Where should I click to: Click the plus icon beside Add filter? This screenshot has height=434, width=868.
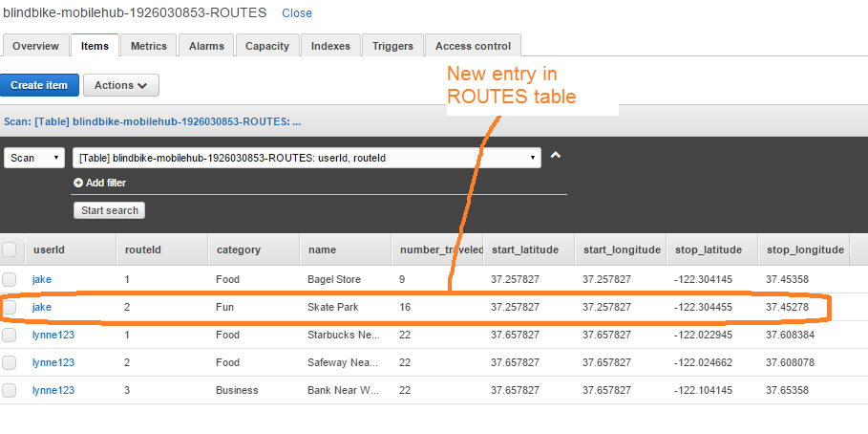click(77, 183)
